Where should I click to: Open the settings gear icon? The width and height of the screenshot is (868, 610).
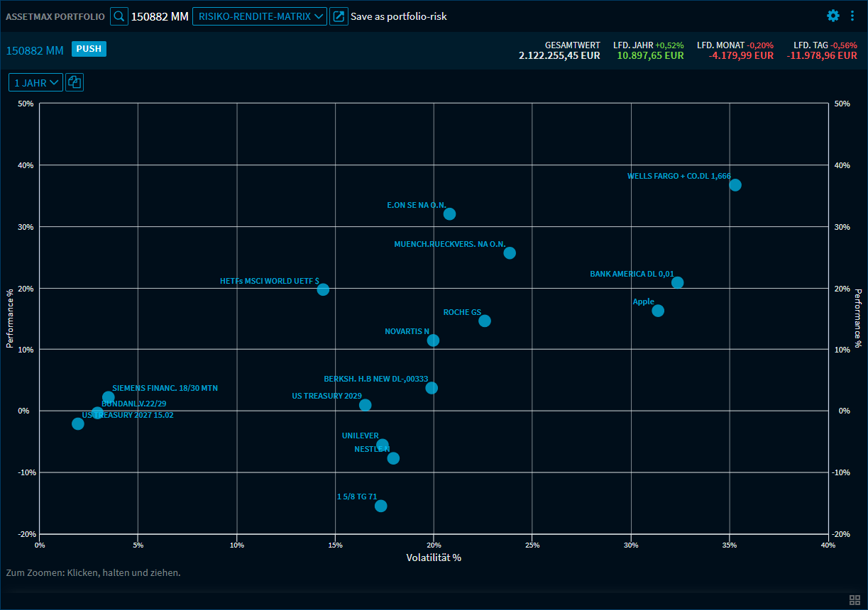833,16
